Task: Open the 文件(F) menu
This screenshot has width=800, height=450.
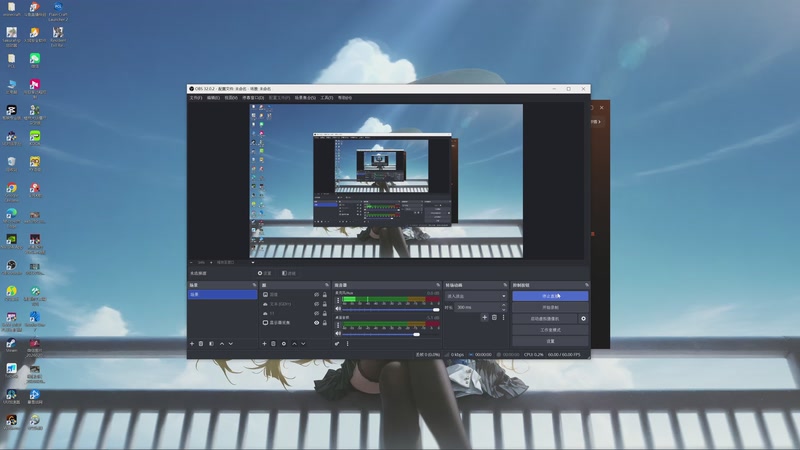Action: tap(196, 97)
